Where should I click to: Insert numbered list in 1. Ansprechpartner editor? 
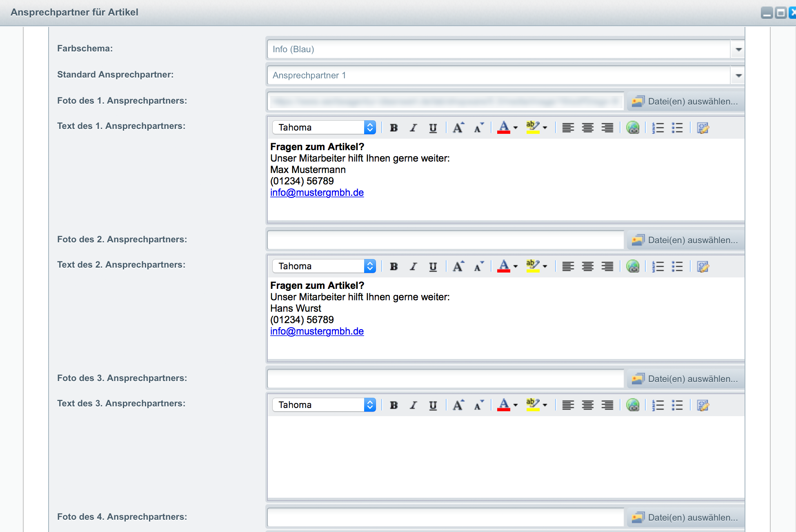[x=658, y=128]
